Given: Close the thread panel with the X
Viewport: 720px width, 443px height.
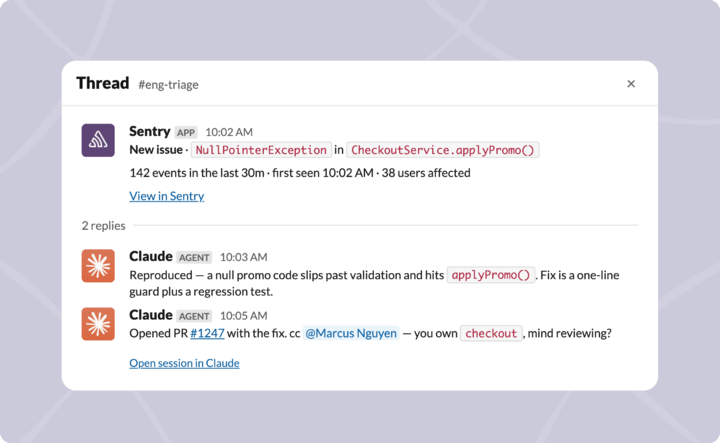Looking at the screenshot, I should point(631,84).
